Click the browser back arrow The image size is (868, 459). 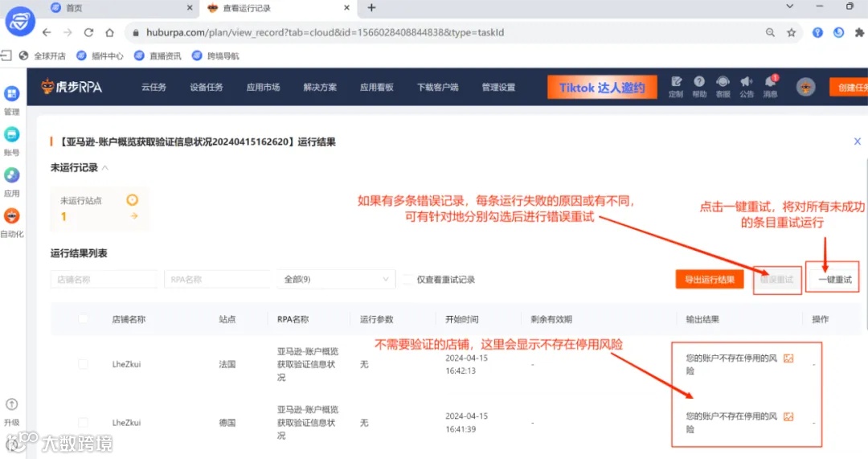(x=47, y=33)
